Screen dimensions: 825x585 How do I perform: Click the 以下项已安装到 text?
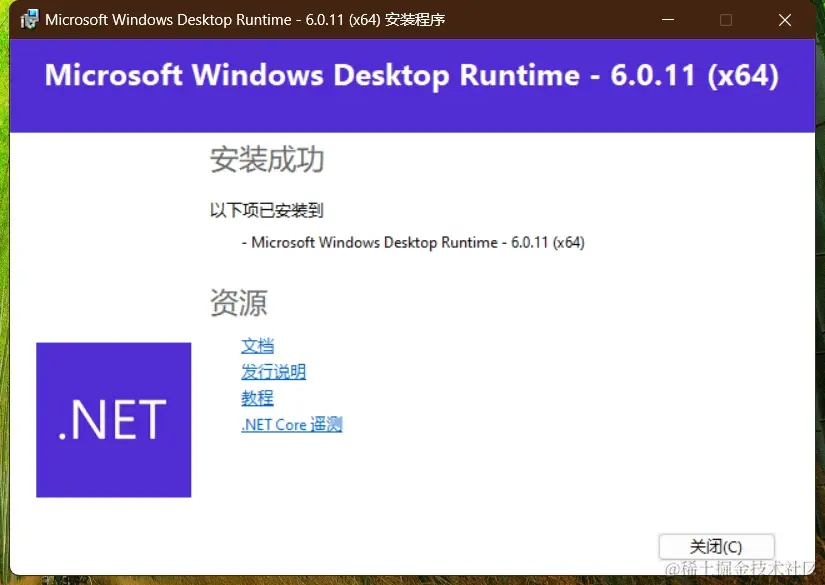[x=266, y=210]
